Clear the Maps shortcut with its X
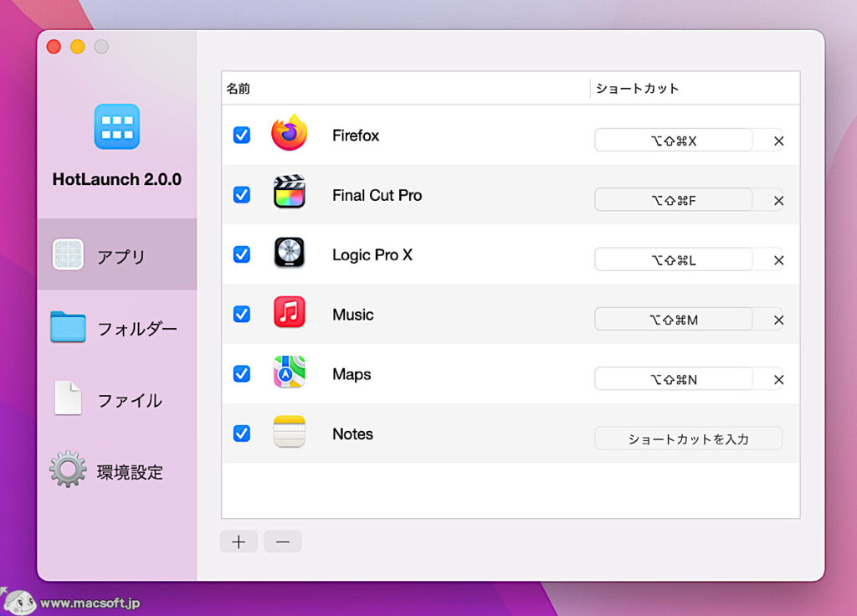857x616 pixels. 779,379
